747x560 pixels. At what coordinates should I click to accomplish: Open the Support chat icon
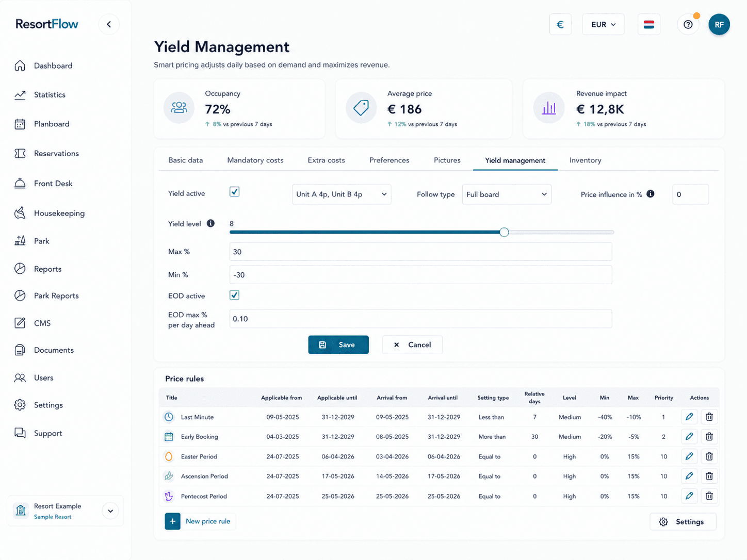20,433
